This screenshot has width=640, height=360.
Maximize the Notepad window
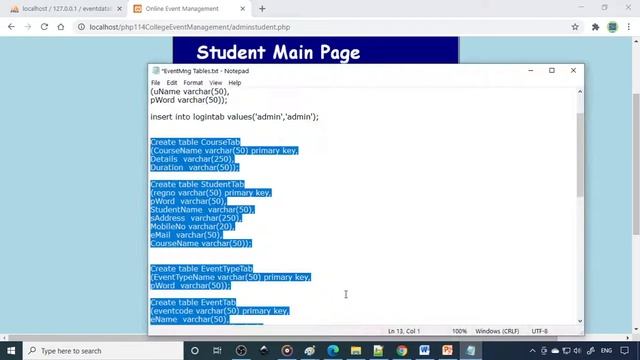click(x=552, y=70)
